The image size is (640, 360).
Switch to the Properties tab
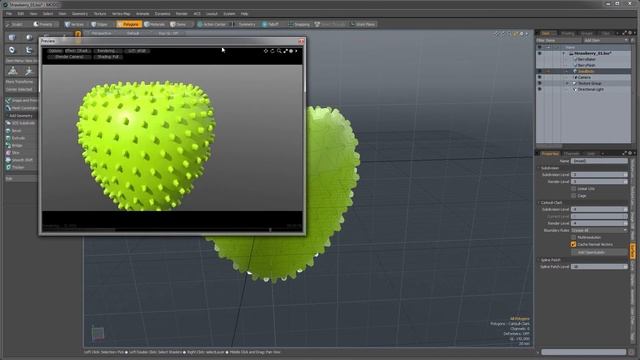pyautogui.click(x=550, y=153)
